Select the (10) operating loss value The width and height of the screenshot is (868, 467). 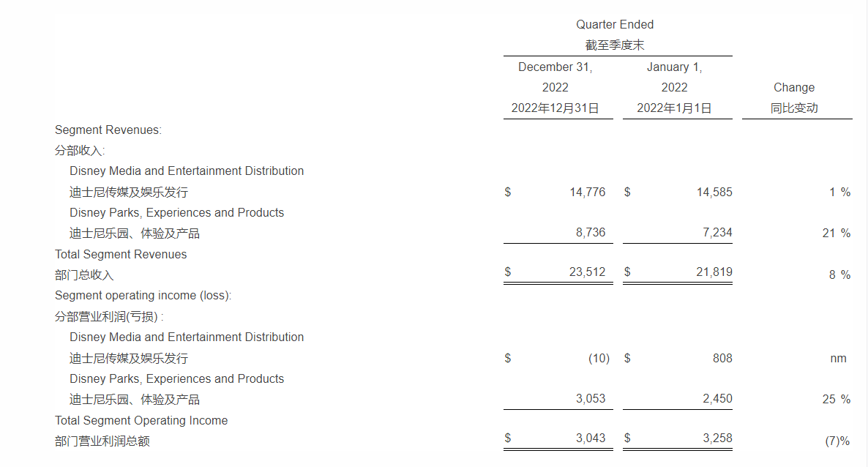click(x=598, y=359)
